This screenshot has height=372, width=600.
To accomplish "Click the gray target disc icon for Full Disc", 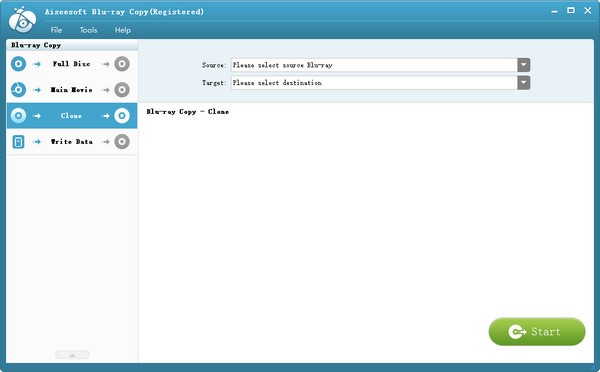I will (x=122, y=64).
